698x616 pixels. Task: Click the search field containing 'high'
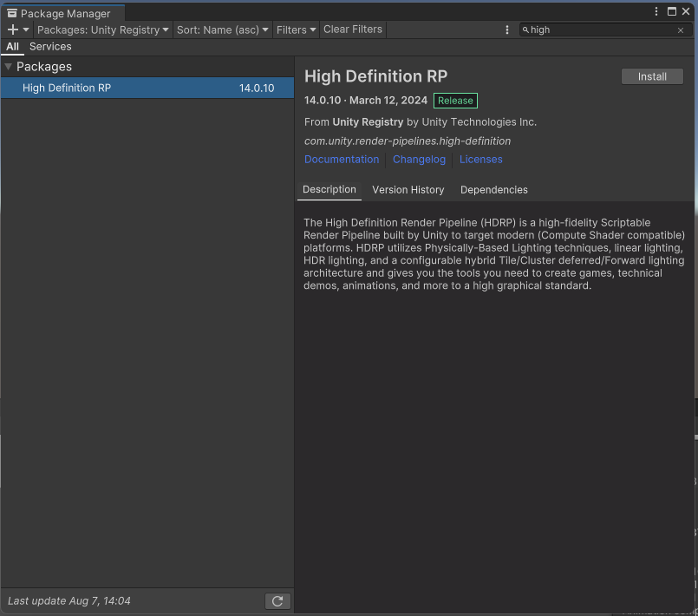tap(598, 29)
